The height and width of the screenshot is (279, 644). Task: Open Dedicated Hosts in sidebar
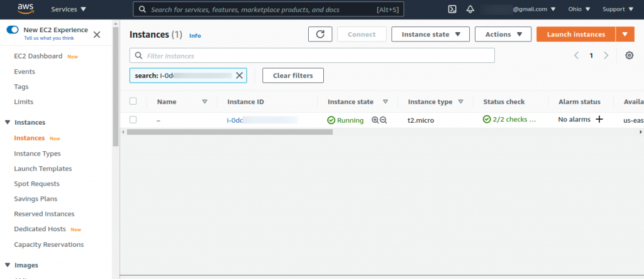tap(40, 229)
